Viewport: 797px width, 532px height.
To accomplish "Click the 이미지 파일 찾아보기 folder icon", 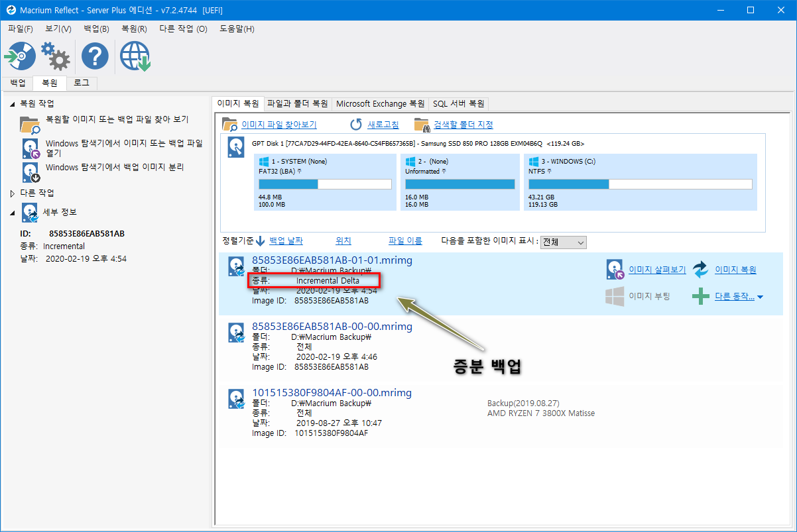I will [229, 125].
